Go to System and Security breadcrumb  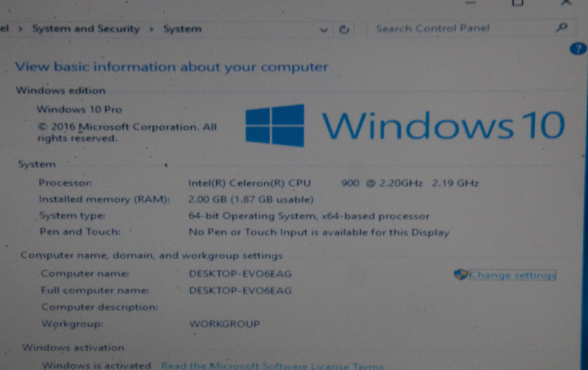(86, 29)
